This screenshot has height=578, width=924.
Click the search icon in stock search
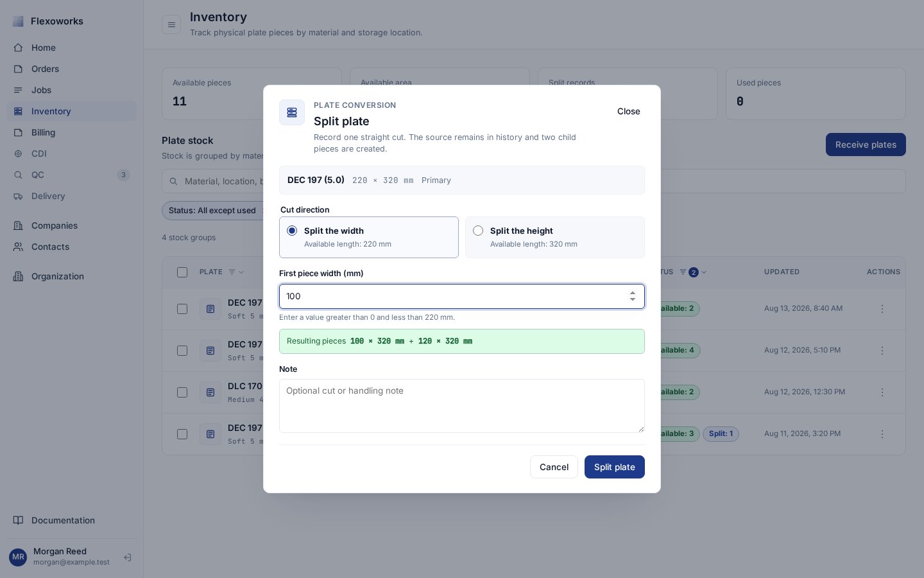coord(173,182)
